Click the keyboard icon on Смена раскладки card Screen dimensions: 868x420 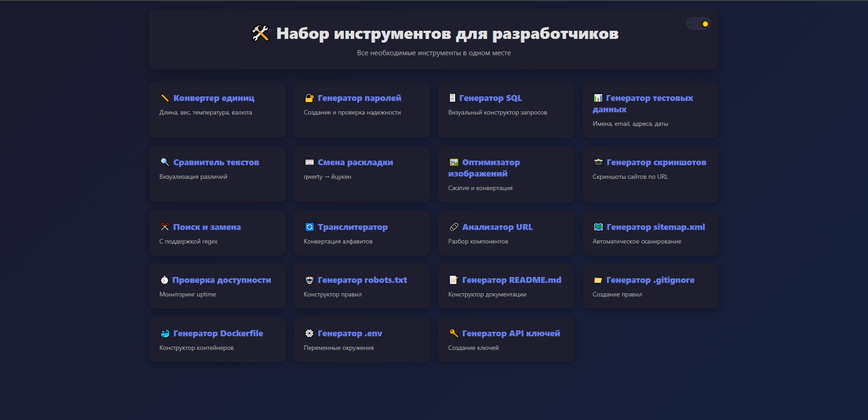[309, 162]
